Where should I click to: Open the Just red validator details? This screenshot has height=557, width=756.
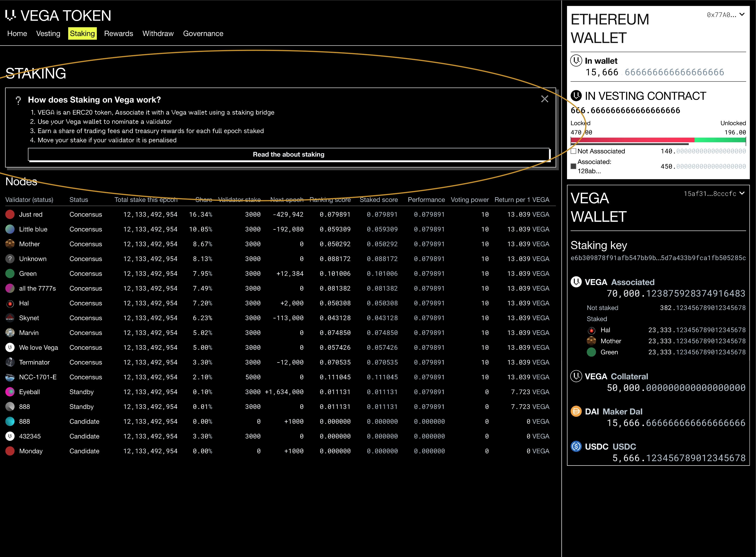point(31,214)
